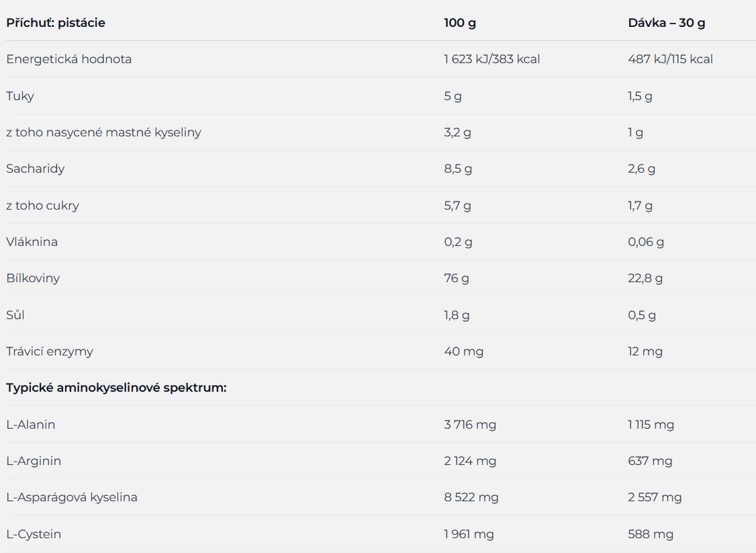Select the '100 g' column header
The width and height of the screenshot is (756, 553).
coord(459,23)
